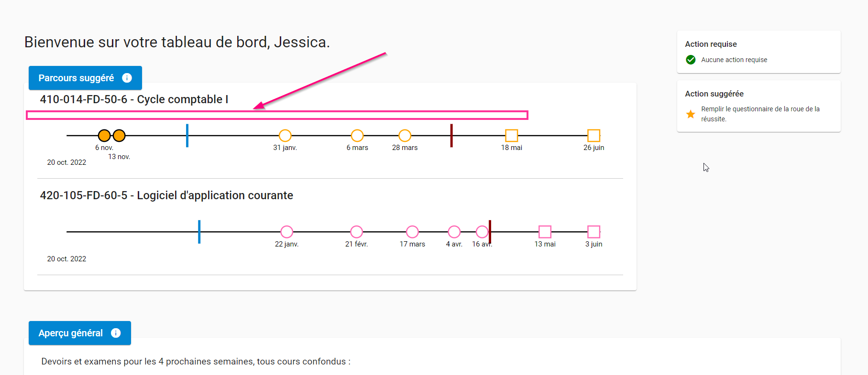Click the 18 mai square exam marker

(512, 136)
